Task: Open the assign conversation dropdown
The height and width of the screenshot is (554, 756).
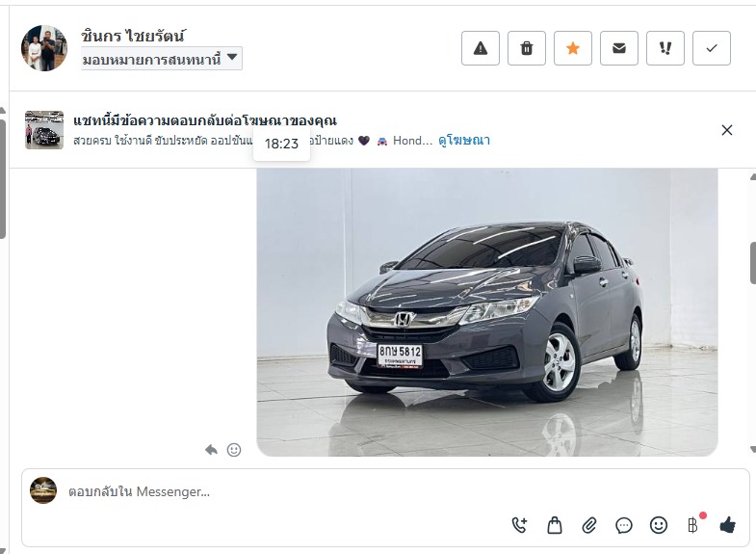Action: [162, 59]
